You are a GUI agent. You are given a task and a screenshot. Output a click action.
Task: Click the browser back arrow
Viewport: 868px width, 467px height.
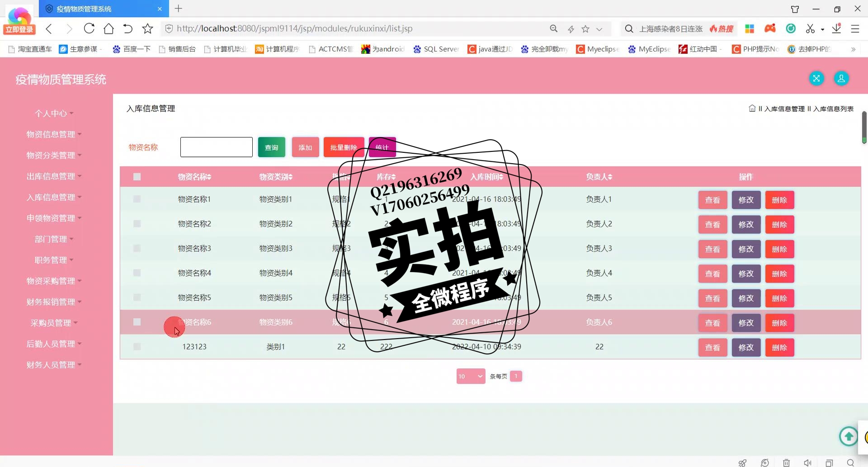tap(49, 29)
